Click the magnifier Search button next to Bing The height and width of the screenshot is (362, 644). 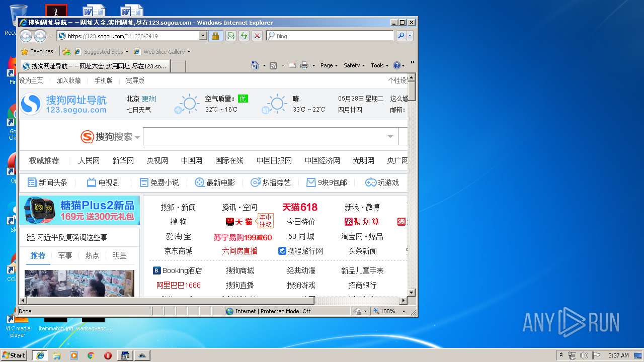tap(401, 36)
